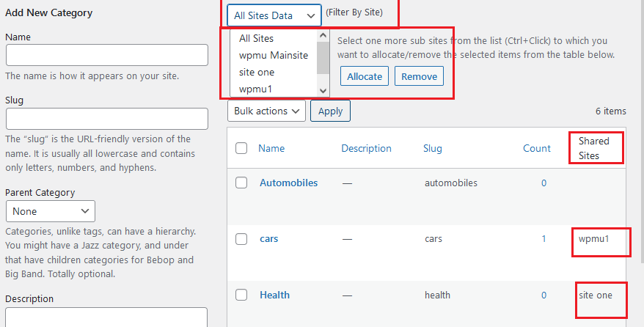644x327 pixels.
Task: Check the Automobiles category checkbox
Action: [241, 183]
